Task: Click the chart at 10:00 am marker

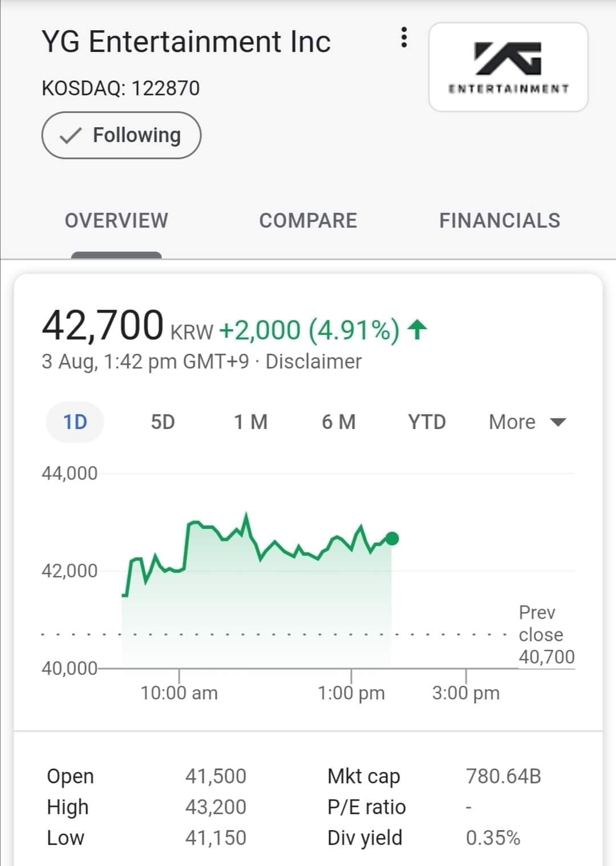Action: (x=179, y=693)
